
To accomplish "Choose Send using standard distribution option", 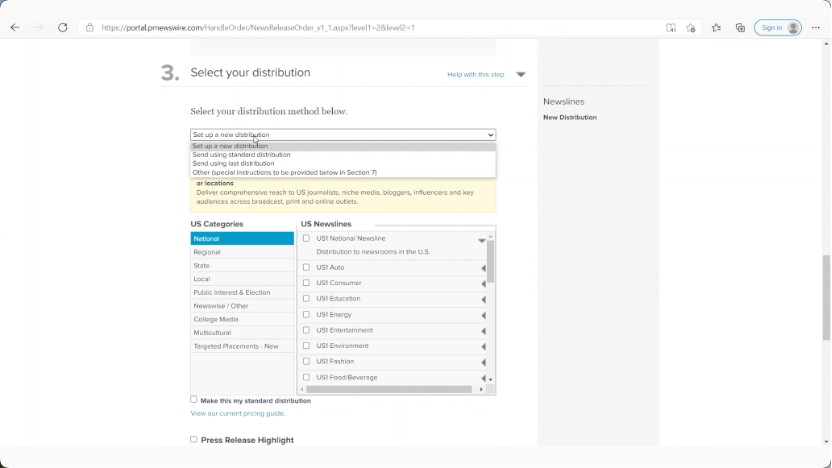I will (241, 155).
